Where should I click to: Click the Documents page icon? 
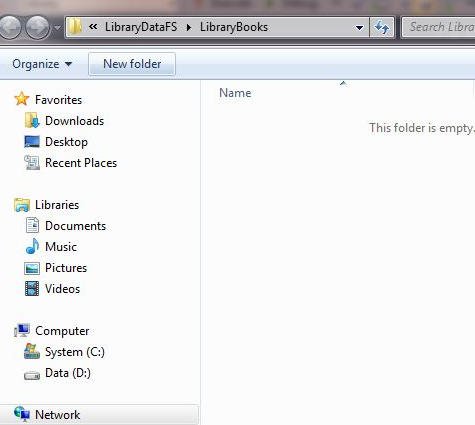click(32, 225)
